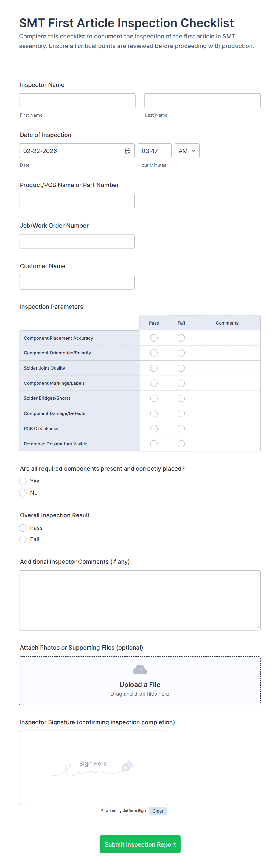Mark PCB Cleanliness as Pass
This screenshot has width=277, height=868.
click(154, 429)
